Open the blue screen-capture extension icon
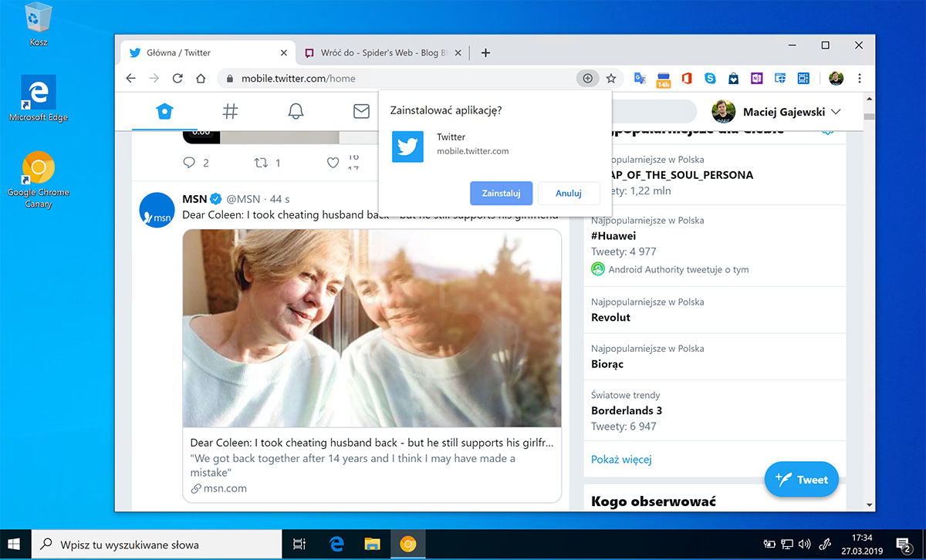The width and height of the screenshot is (926, 560). tap(803, 78)
